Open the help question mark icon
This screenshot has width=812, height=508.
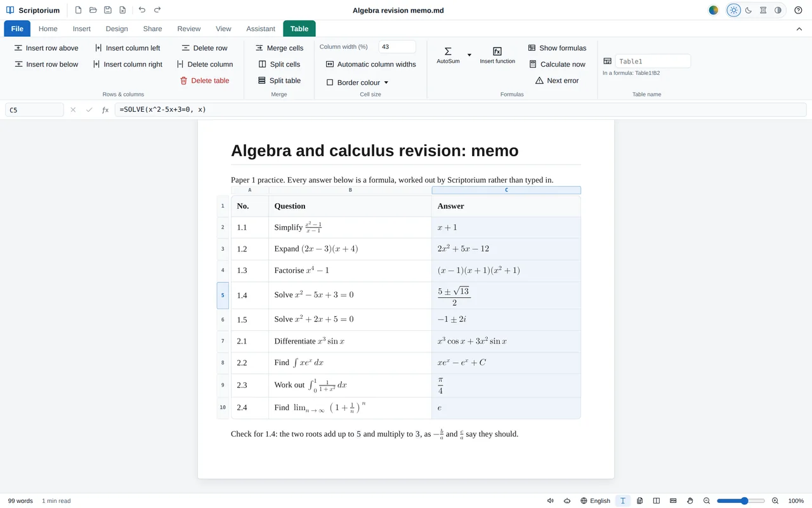coord(798,10)
